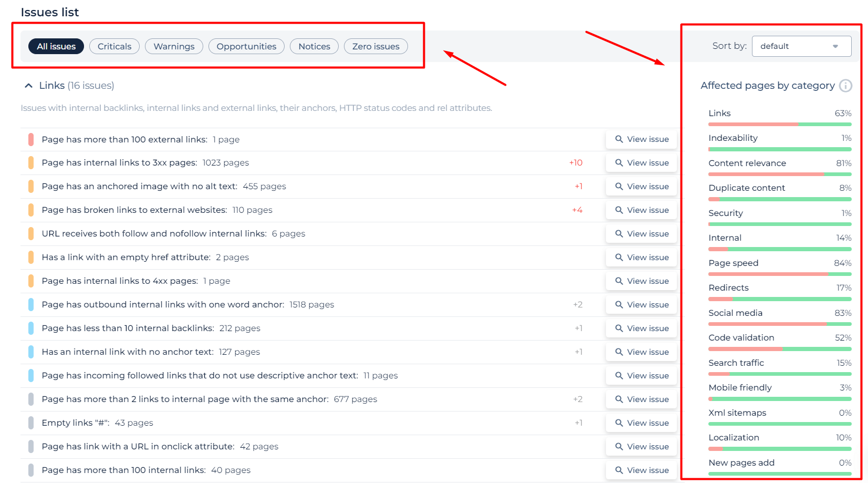
Task: Click blue severity marker for one word anchor issue
Action: coord(31,305)
